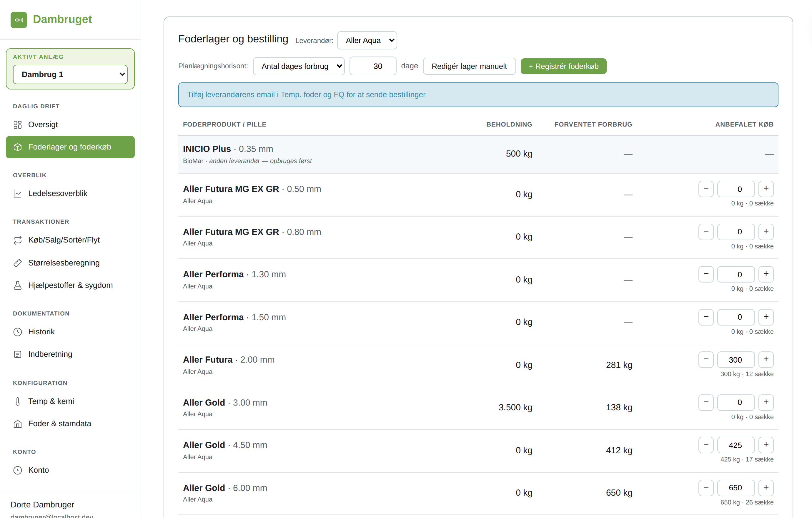The height and width of the screenshot is (518, 812).
Task: Increase quantity for Aller Gold 6.00 mm
Action: (766, 488)
